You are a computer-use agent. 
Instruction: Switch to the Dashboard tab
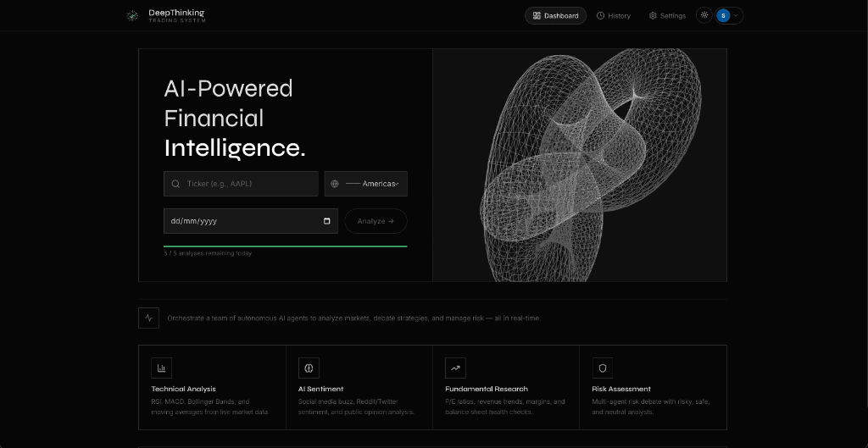[555, 15]
